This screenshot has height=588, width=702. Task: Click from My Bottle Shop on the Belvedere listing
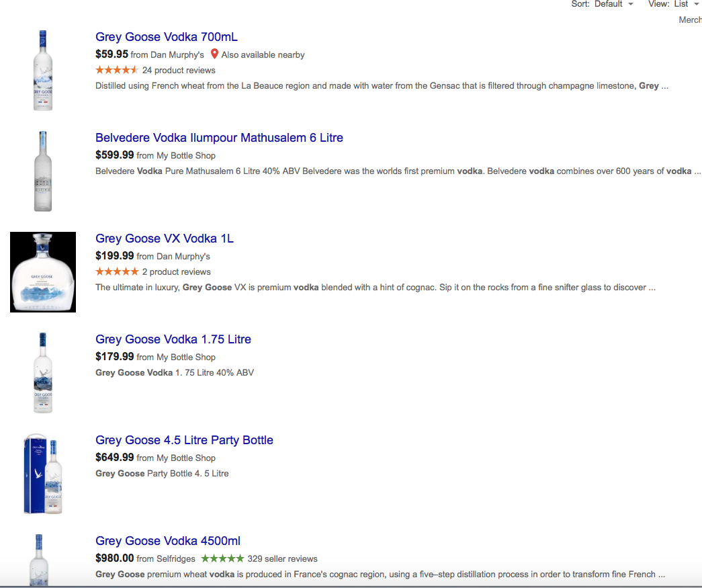tap(176, 155)
